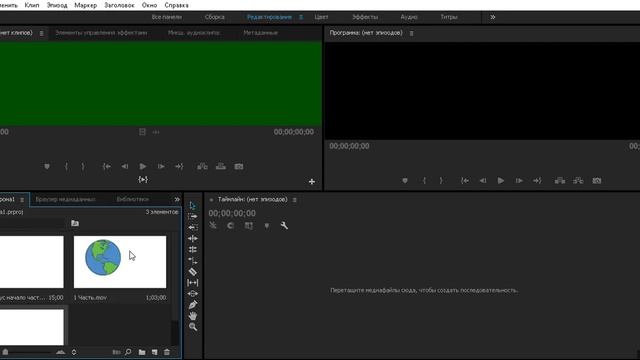The height and width of the screenshot is (360, 640).
Task: Open Маркер menu
Action: click(x=86, y=5)
